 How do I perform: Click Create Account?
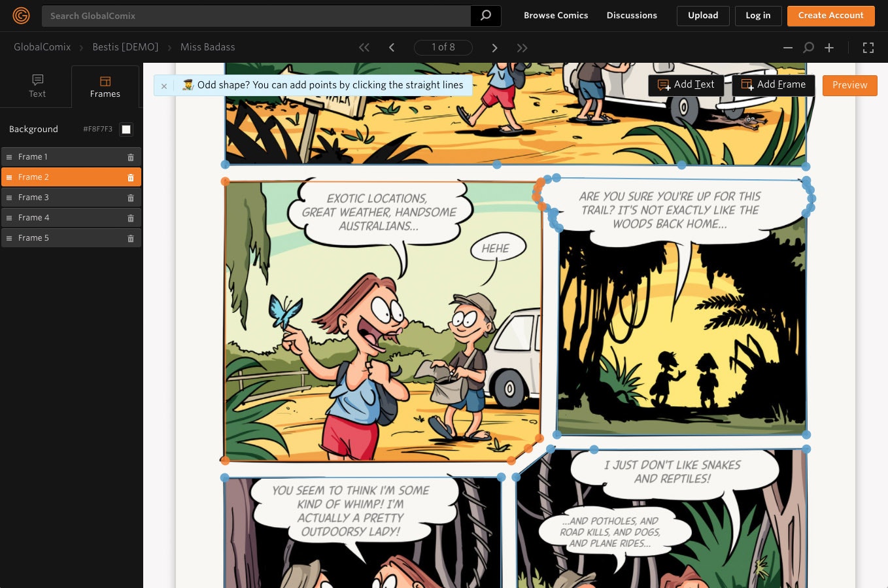pyautogui.click(x=830, y=15)
